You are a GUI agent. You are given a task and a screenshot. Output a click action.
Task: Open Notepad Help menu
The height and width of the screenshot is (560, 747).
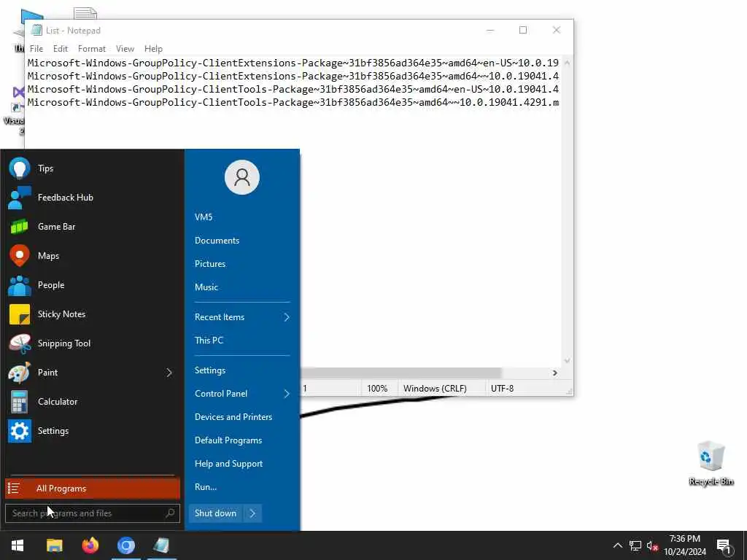153,49
